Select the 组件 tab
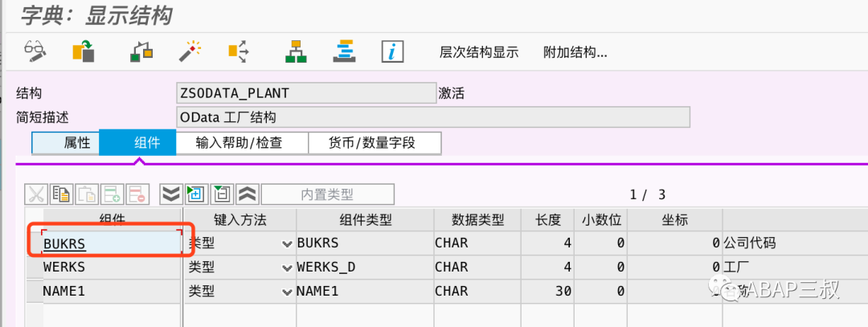 click(137, 143)
